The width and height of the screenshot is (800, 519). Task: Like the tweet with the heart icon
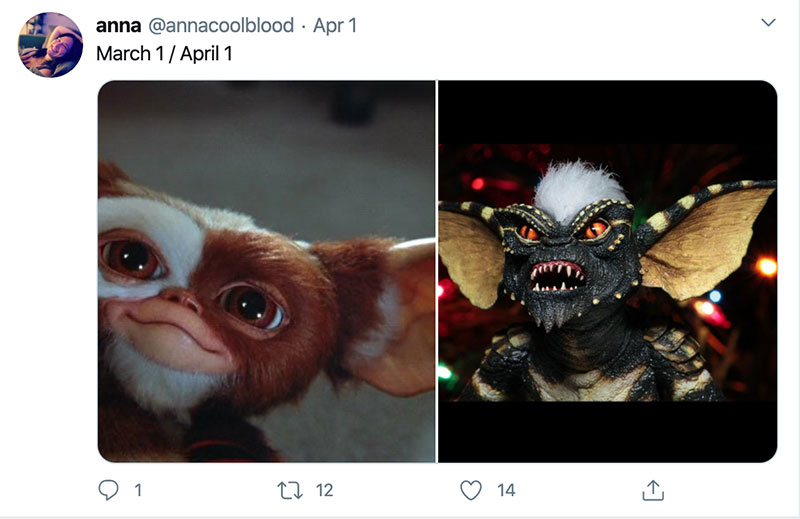(x=470, y=490)
